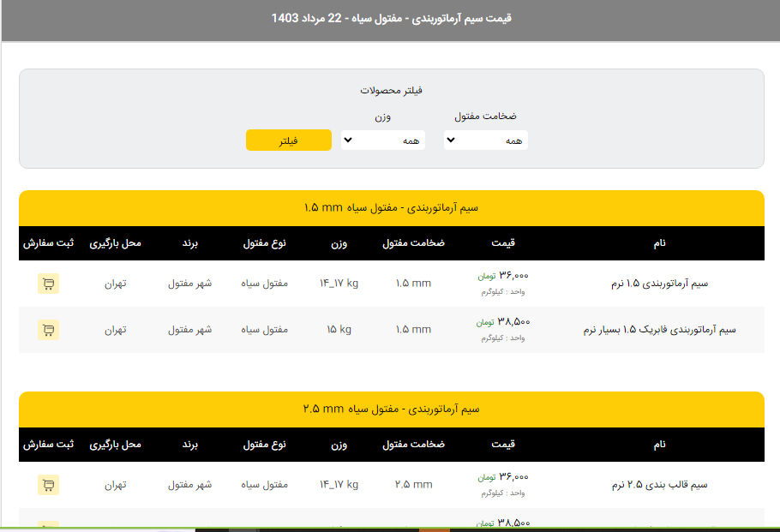This screenshot has height=532, width=780.
Task: Click the فیلتر محصولات heading
Action: [x=391, y=90]
